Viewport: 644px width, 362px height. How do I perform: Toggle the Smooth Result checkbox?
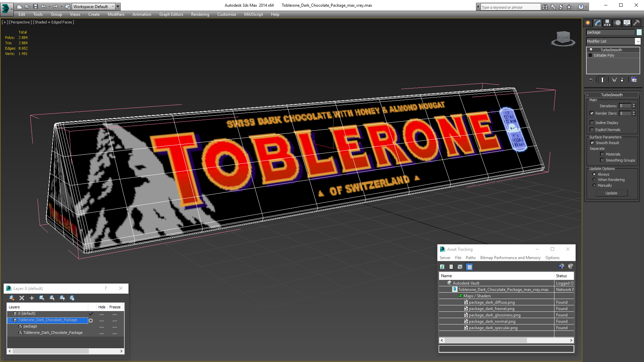coord(592,143)
